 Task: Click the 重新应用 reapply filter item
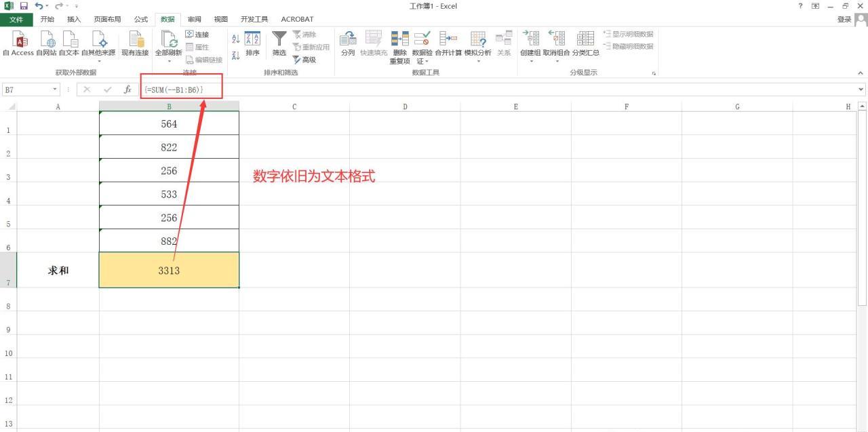(x=311, y=47)
